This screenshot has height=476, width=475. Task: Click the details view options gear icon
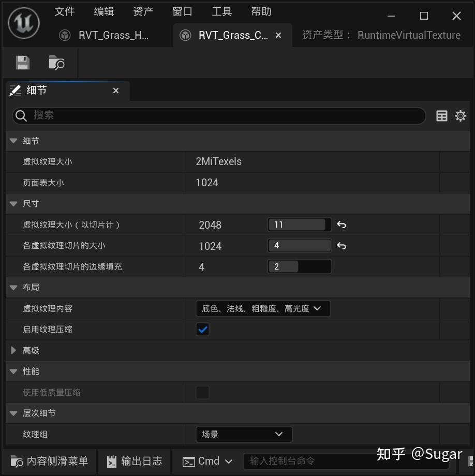[460, 115]
